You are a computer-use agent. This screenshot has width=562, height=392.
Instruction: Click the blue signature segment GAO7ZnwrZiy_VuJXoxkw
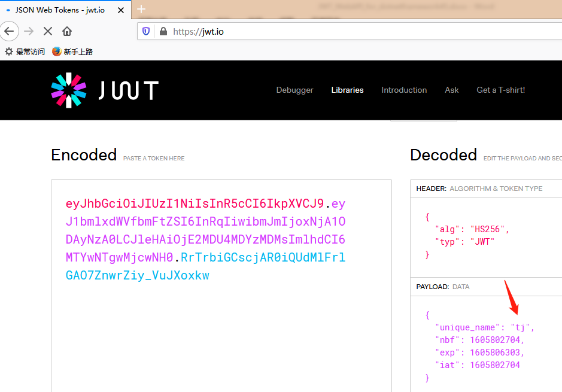pos(137,275)
